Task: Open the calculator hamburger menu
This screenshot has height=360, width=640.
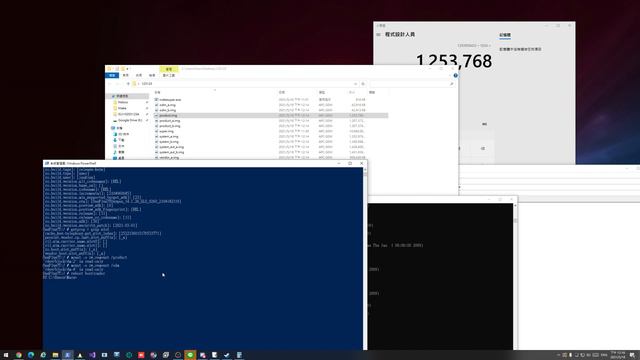Action: click(378, 35)
